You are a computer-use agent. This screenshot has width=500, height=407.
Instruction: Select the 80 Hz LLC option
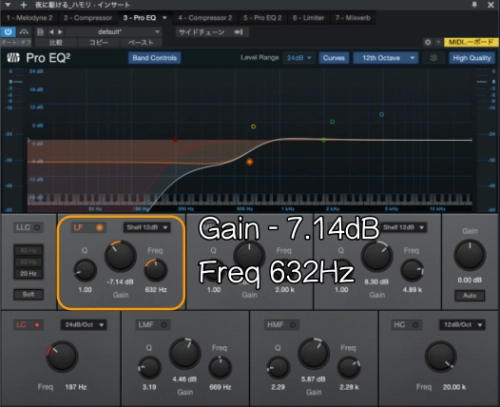tap(28, 250)
